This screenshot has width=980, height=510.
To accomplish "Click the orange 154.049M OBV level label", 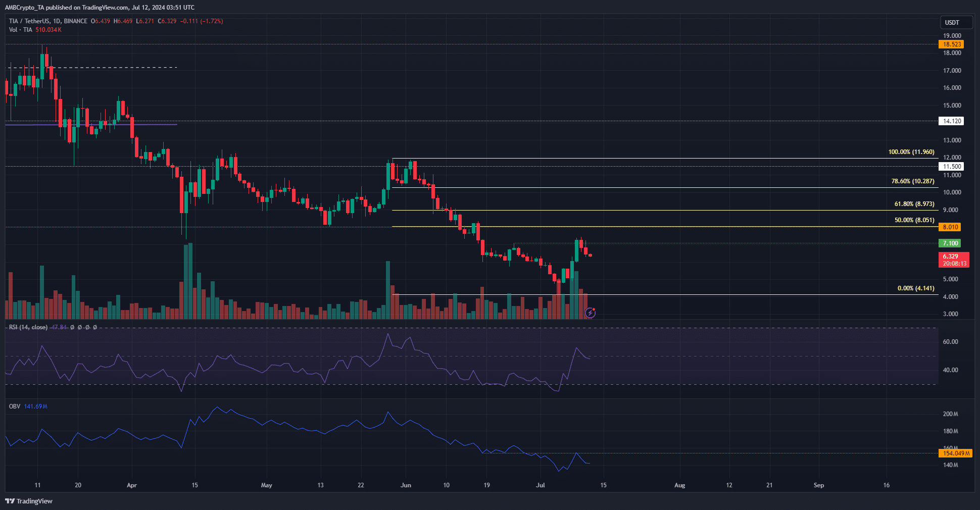I will [x=956, y=453].
